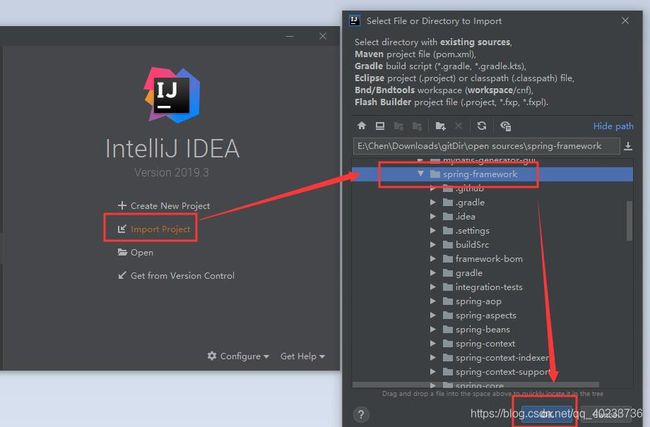Click Create New Project
650x427 pixels.
click(x=170, y=206)
